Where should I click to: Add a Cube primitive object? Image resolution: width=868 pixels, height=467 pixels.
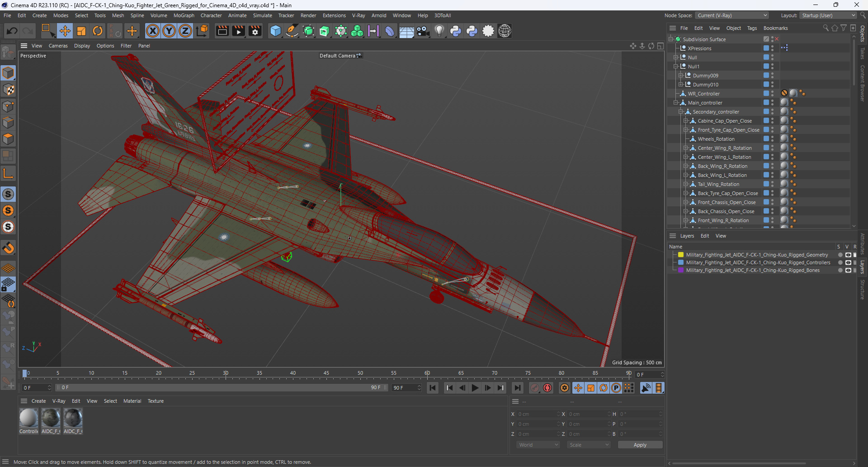(275, 31)
